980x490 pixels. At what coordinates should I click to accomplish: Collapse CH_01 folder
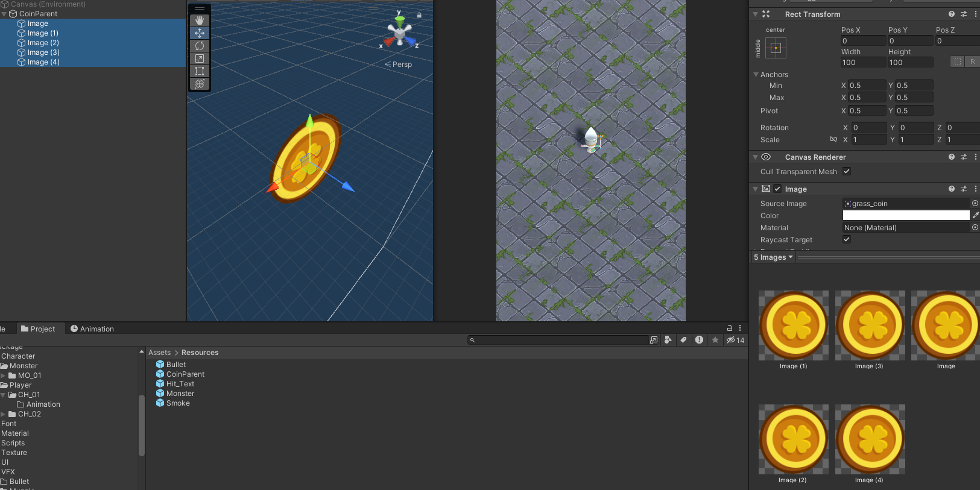[x=3, y=395]
